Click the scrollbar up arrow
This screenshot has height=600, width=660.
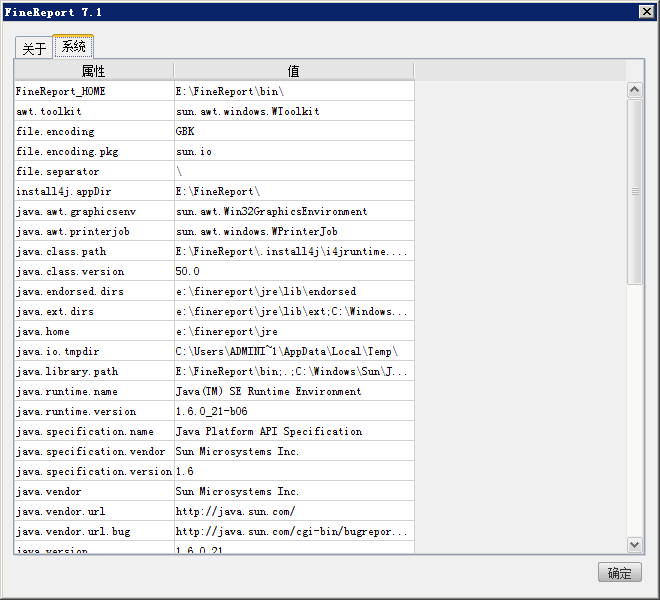[x=634, y=90]
